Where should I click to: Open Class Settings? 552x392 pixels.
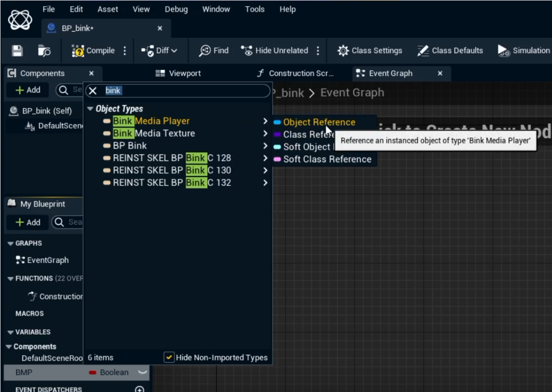click(x=370, y=51)
